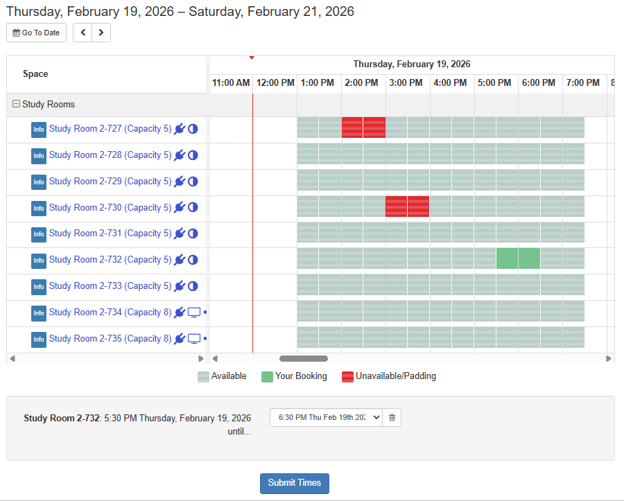The width and height of the screenshot is (624, 501).
Task: Click the 5:00 PM column header
Action: pyautogui.click(x=494, y=83)
